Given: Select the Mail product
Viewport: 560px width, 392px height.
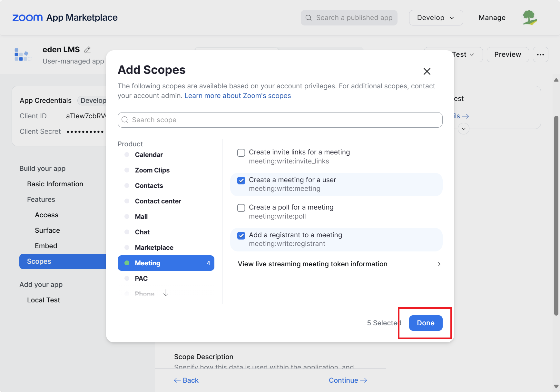Looking at the screenshot, I should 141,217.
